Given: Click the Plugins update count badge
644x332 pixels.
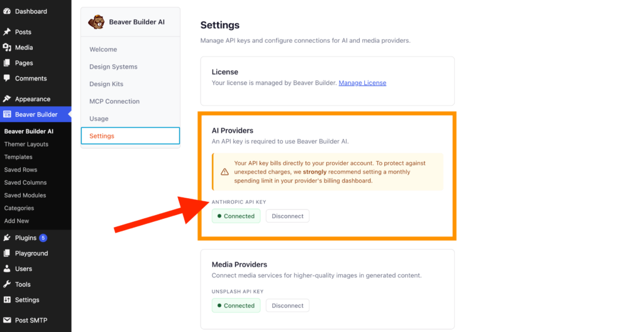Looking at the screenshot, I should (x=43, y=238).
